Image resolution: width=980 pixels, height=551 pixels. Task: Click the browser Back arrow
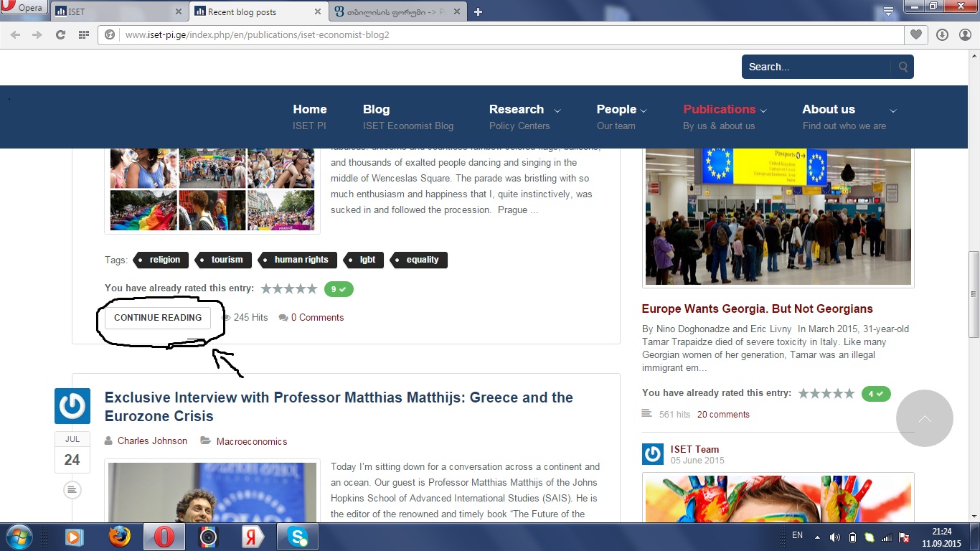click(x=15, y=34)
